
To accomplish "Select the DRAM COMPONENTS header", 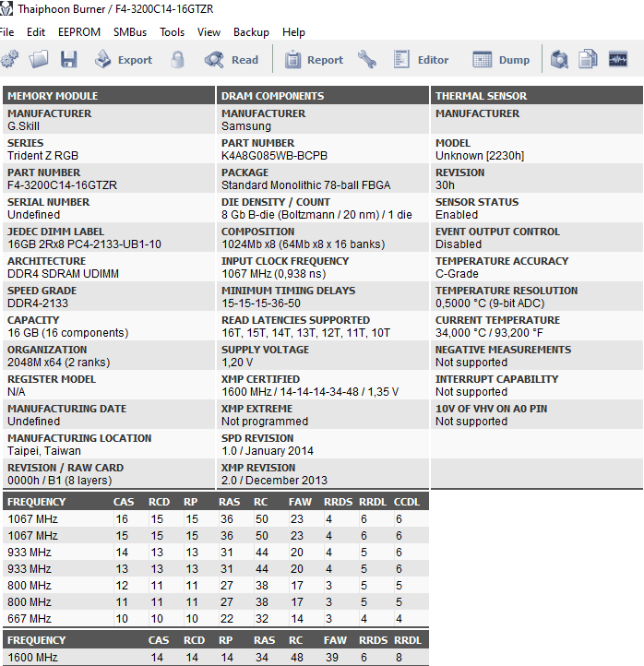I will point(323,96).
